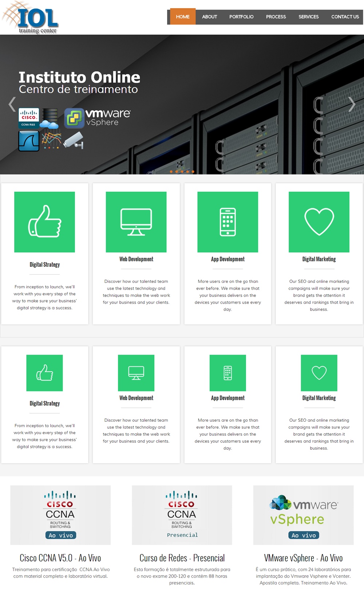Open the Cisco CCNA Presencial course thumbnail
The height and width of the screenshot is (589, 364).
click(182, 515)
